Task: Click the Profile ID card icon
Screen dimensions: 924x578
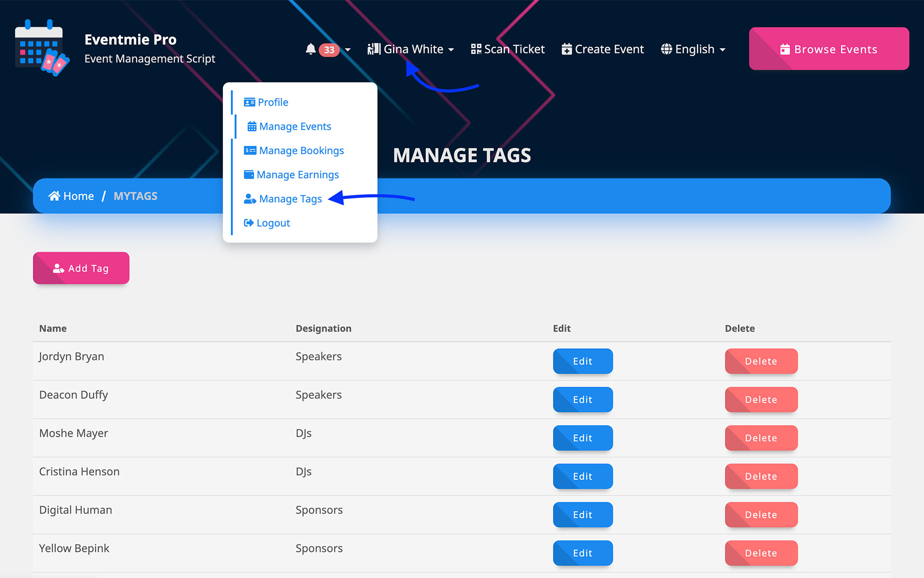Action: pos(249,102)
